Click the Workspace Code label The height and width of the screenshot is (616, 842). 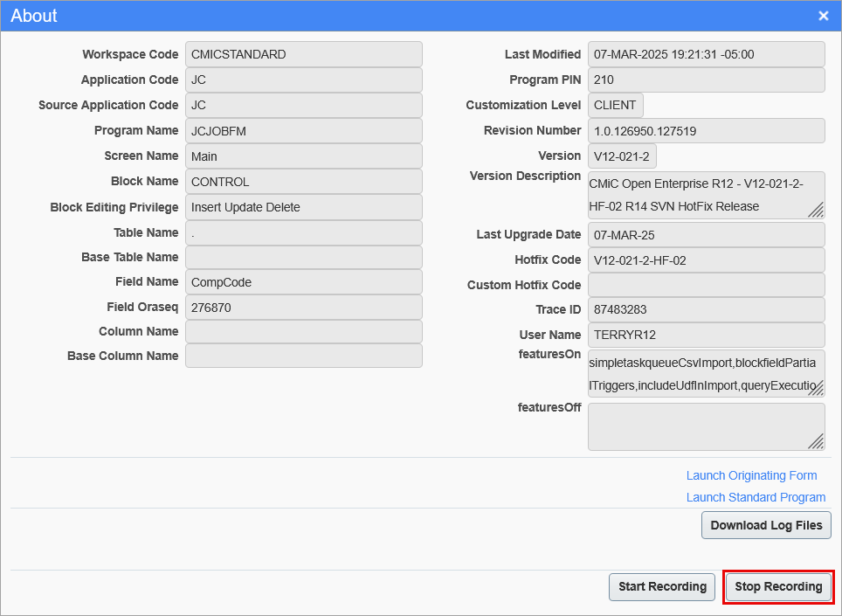(x=130, y=54)
